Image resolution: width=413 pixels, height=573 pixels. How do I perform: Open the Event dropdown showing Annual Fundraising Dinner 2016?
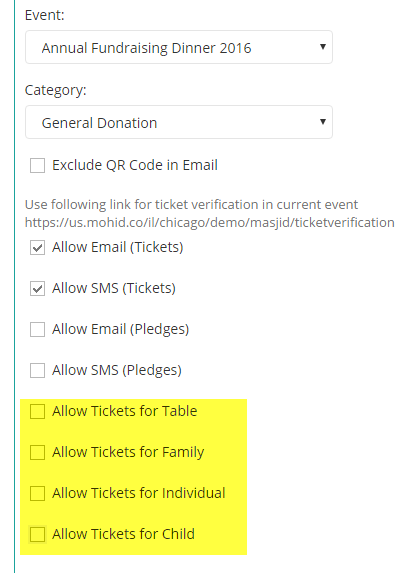179,47
